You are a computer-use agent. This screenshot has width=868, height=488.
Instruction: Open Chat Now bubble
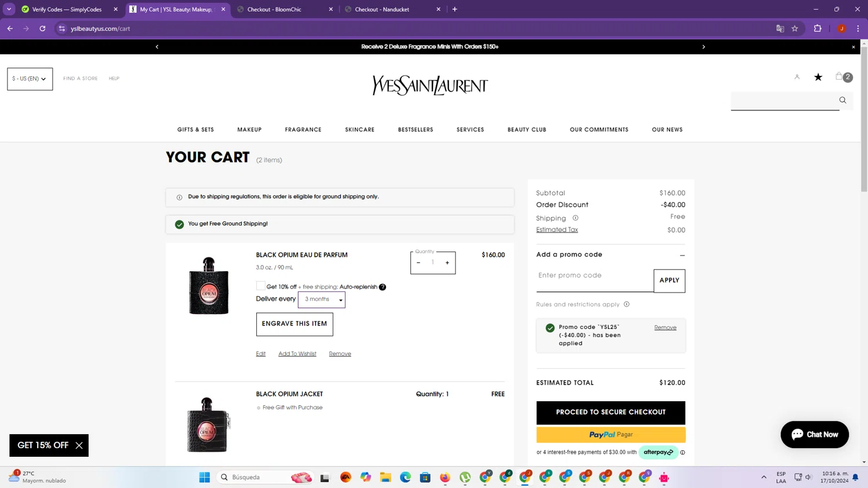tap(815, 434)
